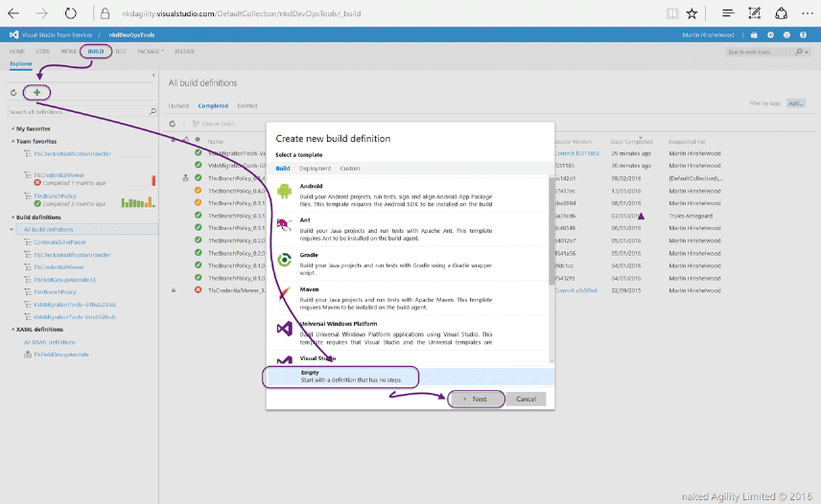Open the TfsFieldGroupAnotate.CI definition
Viewport: 821px width, 504px height.
64,280
